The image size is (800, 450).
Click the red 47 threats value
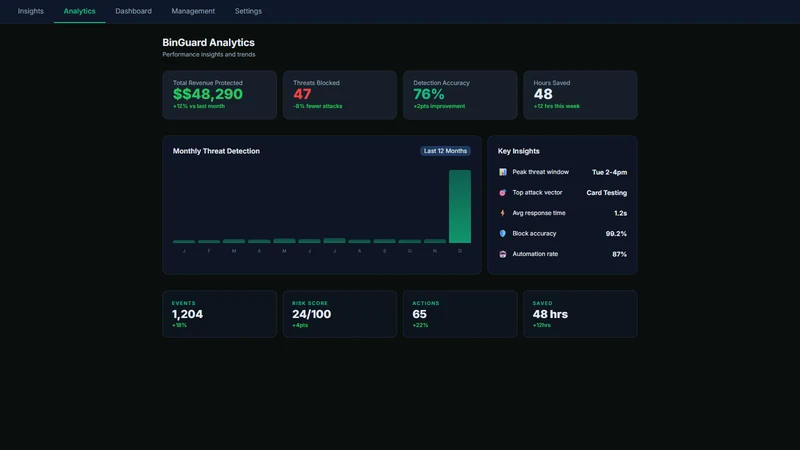coord(302,94)
